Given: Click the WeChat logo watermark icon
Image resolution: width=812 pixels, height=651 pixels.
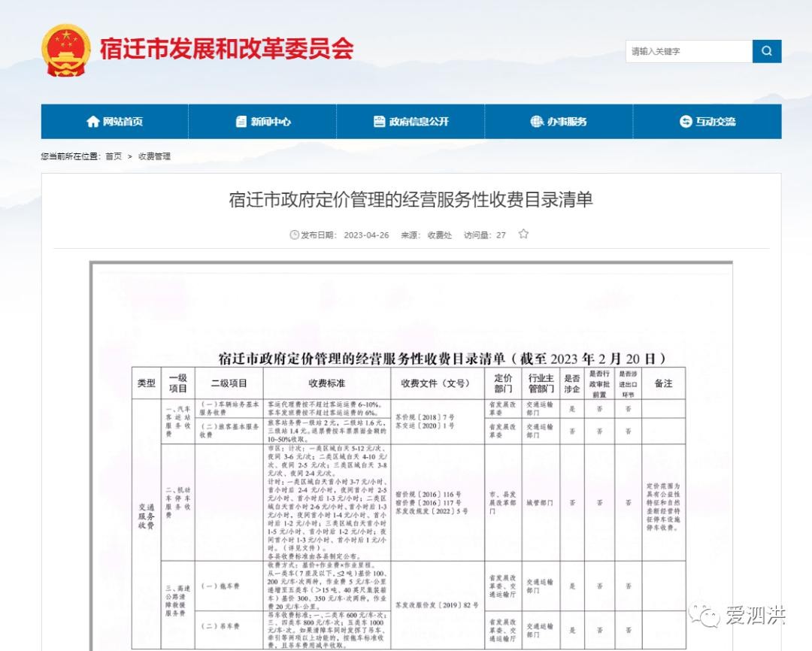Looking at the screenshot, I should [x=704, y=616].
